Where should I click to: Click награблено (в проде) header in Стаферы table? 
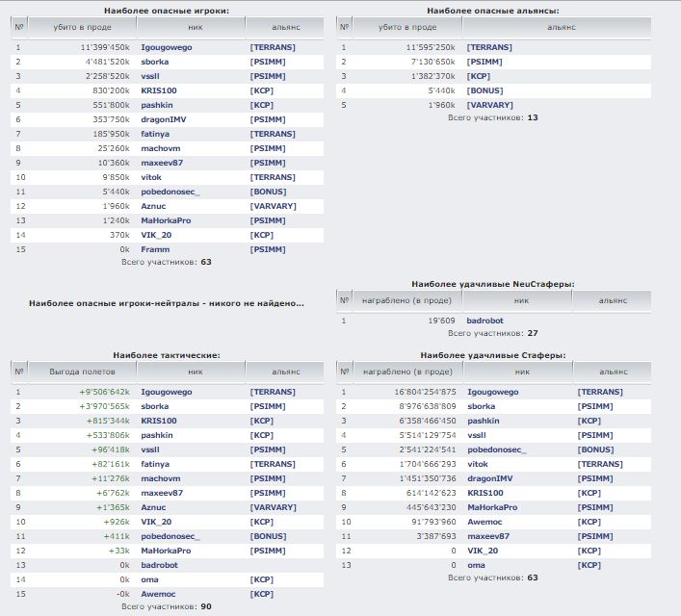pos(406,371)
